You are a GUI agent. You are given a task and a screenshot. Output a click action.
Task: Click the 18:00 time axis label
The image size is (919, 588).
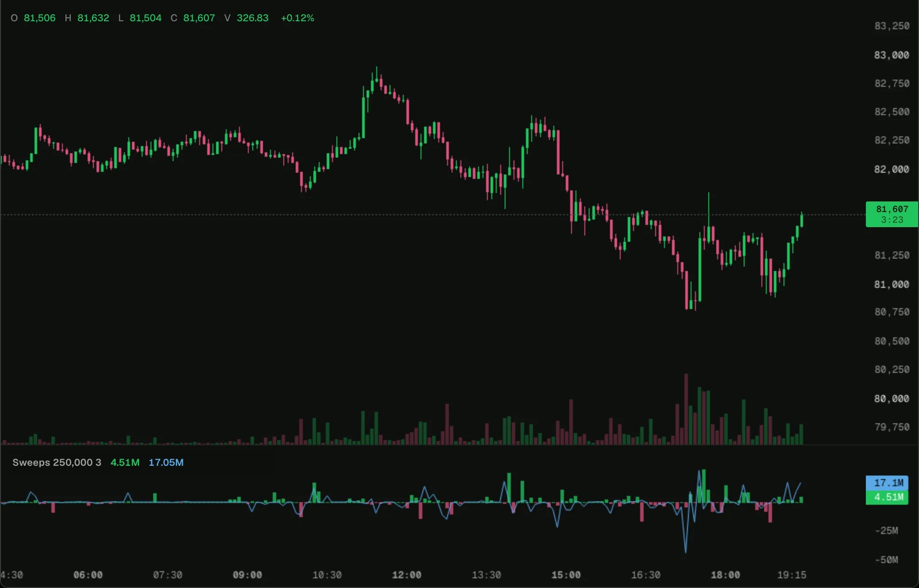click(725, 575)
